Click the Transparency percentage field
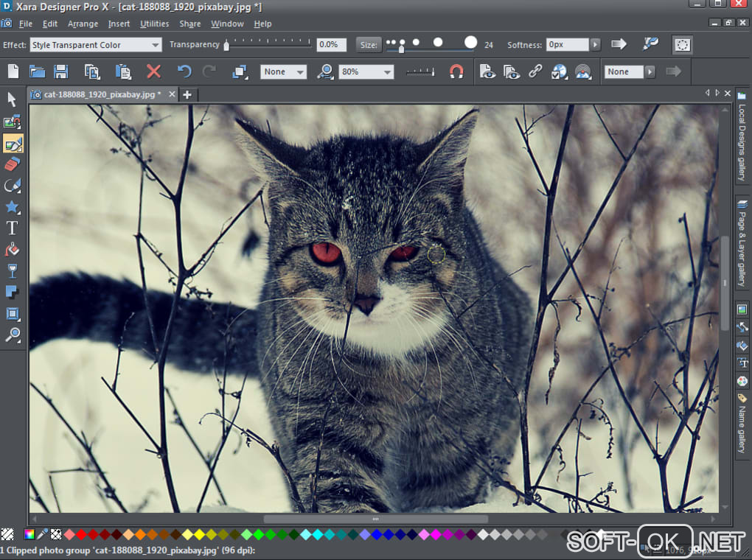This screenshot has width=752, height=560. point(331,45)
